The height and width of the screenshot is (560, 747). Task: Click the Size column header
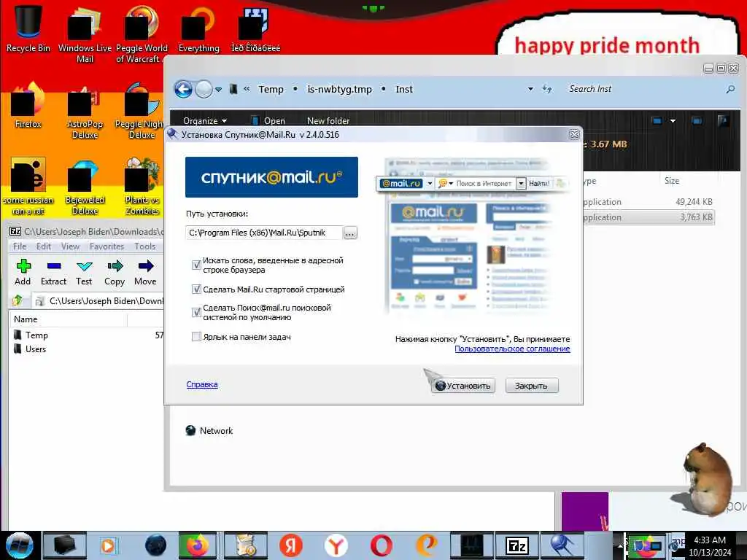click(x=672, y=181)
